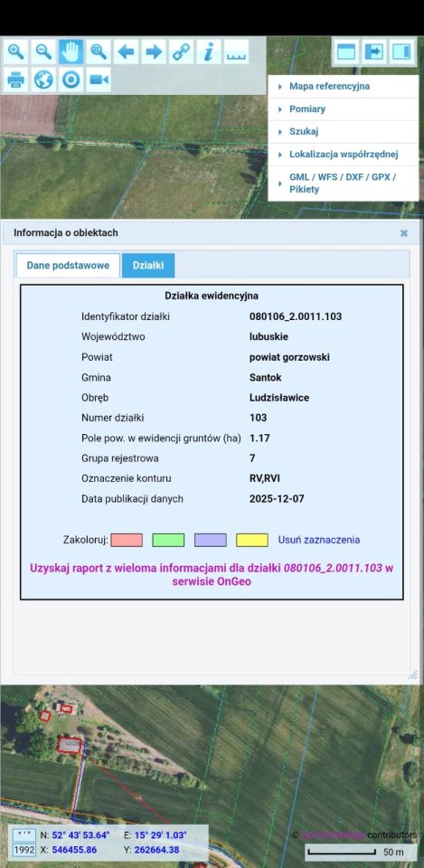
Task: Expand GML / WFS / DXF / GPX / Pikiety section
Action: [344, 184]
